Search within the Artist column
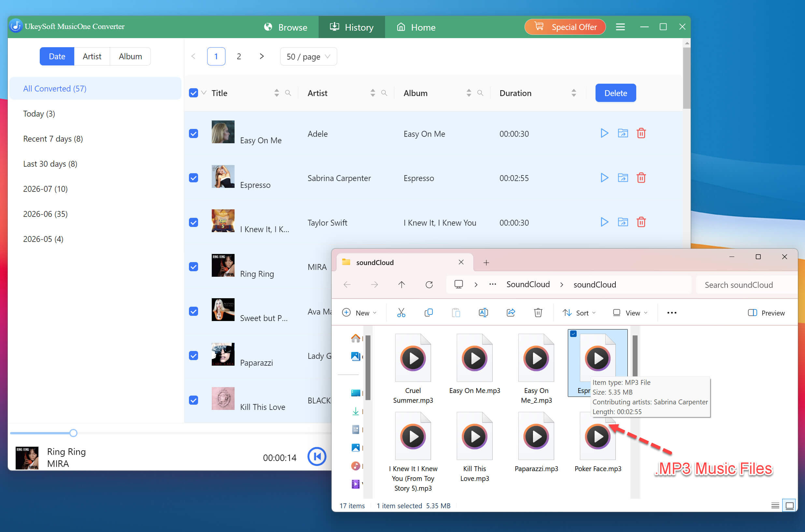 pyautogui.click(x=384, y=93)
